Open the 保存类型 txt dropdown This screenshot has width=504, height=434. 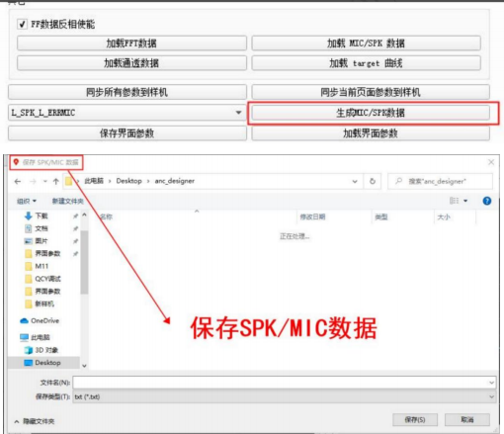pyautogui.click(x=284, y=396)
